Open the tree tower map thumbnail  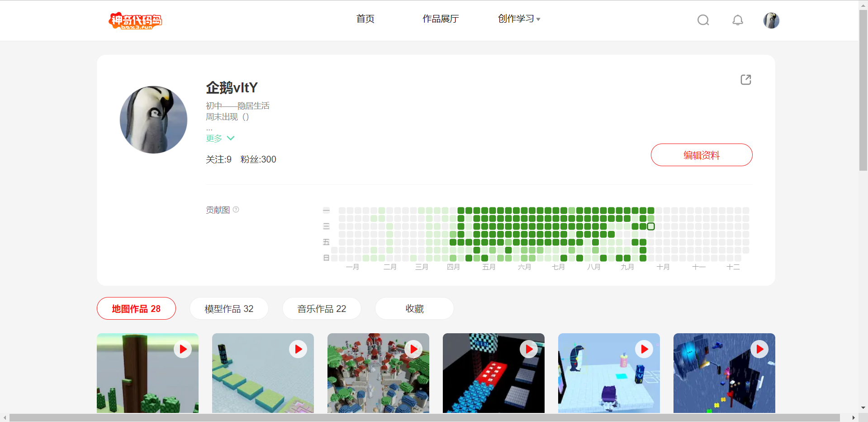tap(147, 373)
